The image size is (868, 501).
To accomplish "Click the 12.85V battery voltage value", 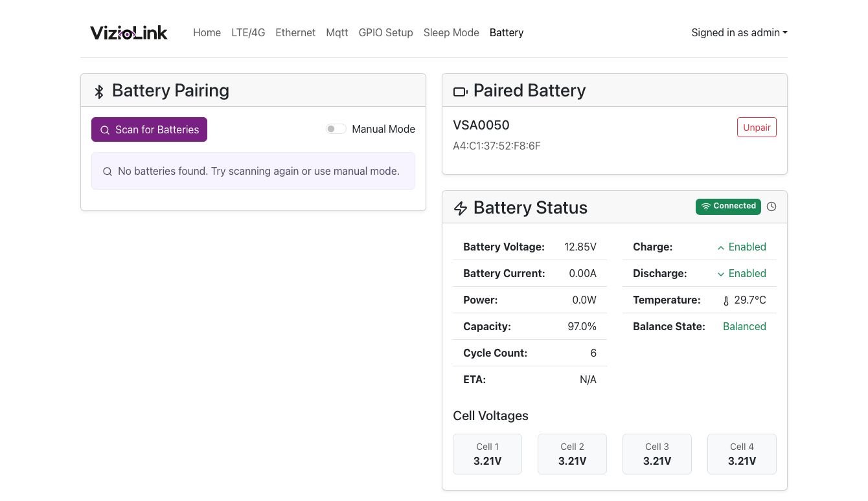I will coord(580,247).
